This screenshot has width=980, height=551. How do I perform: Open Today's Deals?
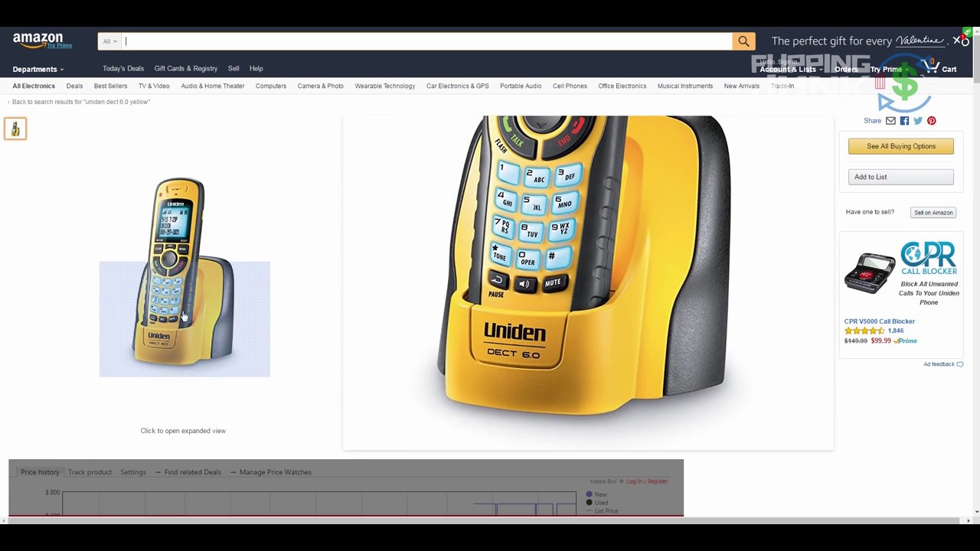[123, 69]
